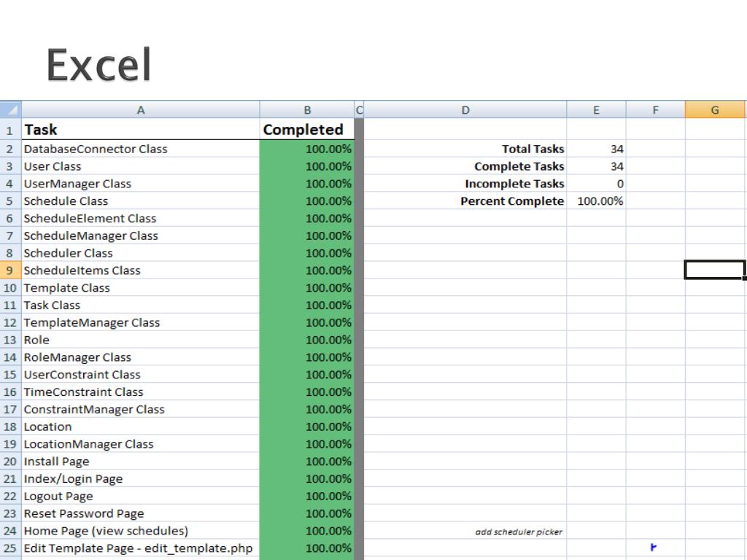Select column B header

[x=307, y=110]
